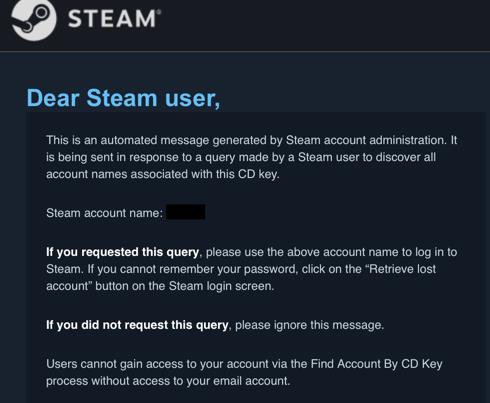Click the Steam logo icon in the header
Screen dimensions: 490x403
click(x=33, y=19)
